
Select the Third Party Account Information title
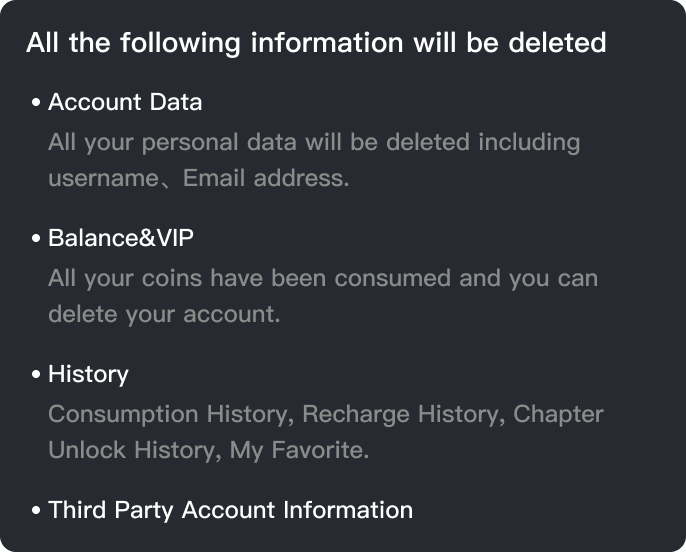(x=231, y=510)
